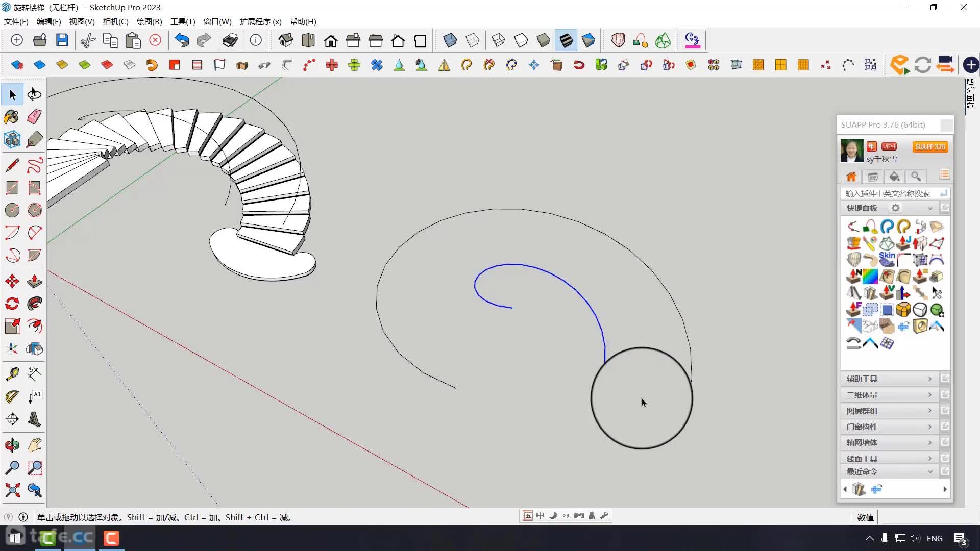Activate the Move tool with red arrows

[12, 281]
